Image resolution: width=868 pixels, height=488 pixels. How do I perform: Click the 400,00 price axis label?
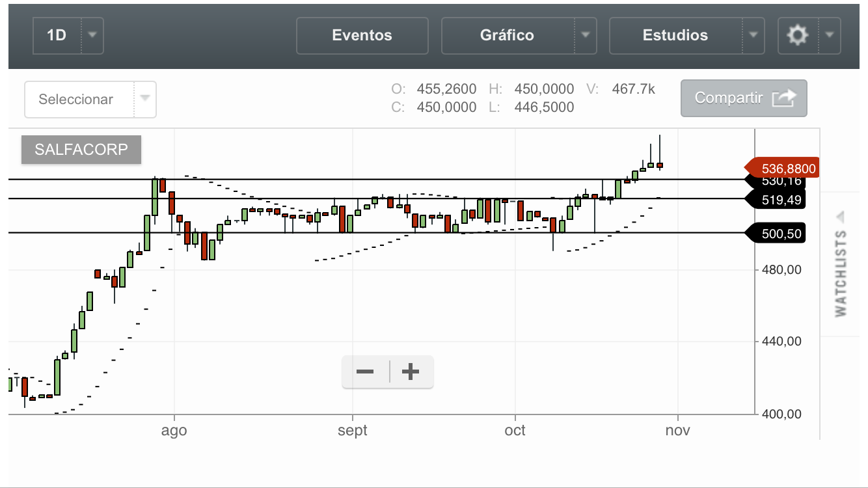pos(781,414)
